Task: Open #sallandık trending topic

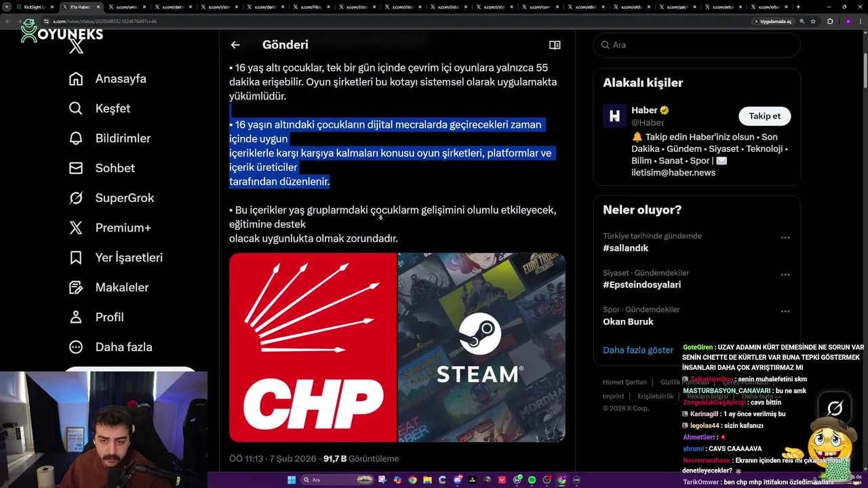Action: [x=625, y=248]
